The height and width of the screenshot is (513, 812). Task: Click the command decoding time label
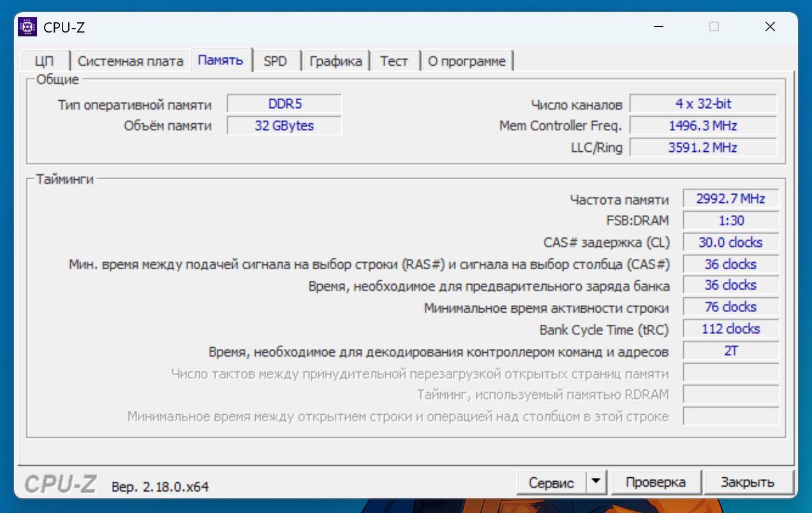439,352
